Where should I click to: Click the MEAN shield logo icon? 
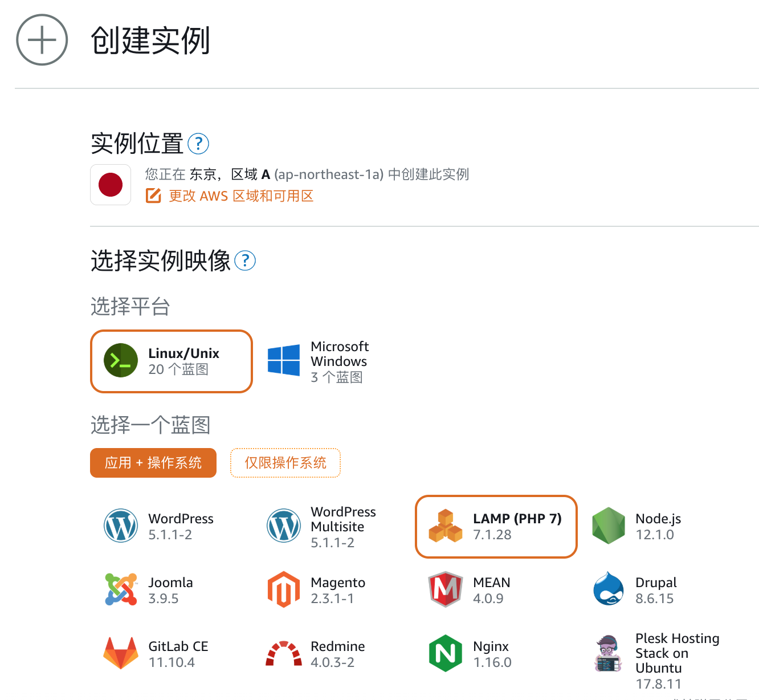[446, 589]
